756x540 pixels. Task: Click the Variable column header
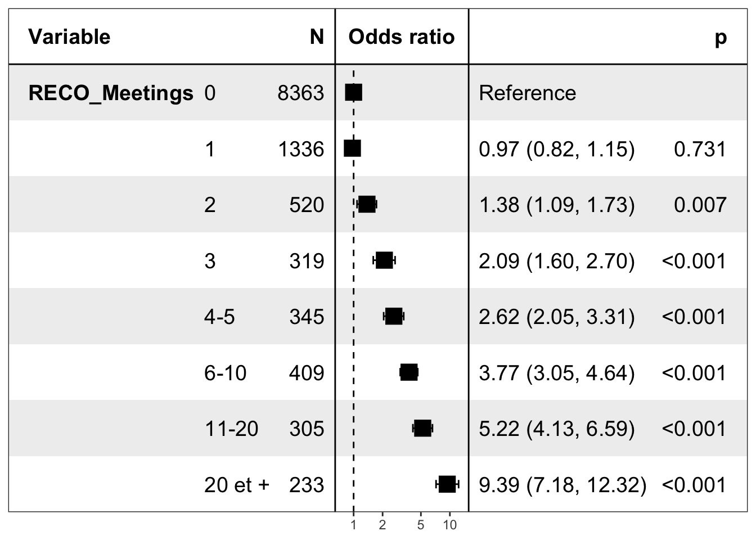(x=69, y=37)
